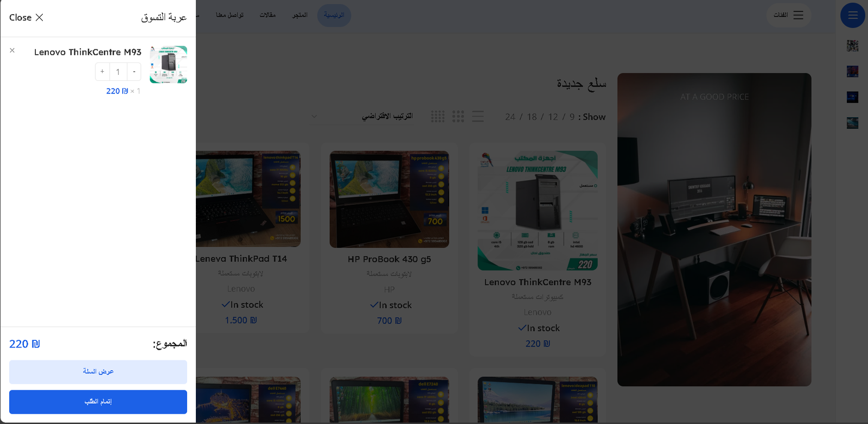The height and width of the screenshot is (424, 868).
Task: Close the shopping cart drawer
Action: point(26,17)
